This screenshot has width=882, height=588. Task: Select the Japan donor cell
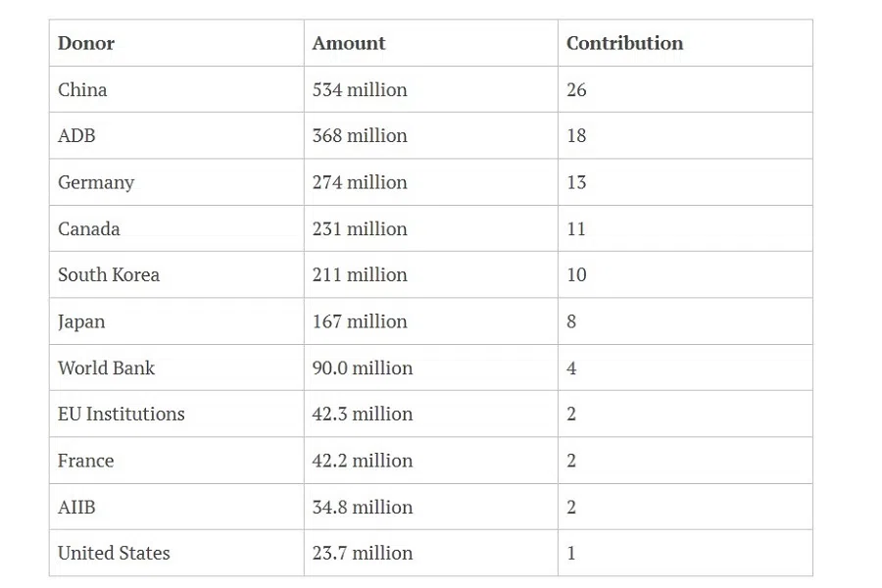[x=81, y=321]
